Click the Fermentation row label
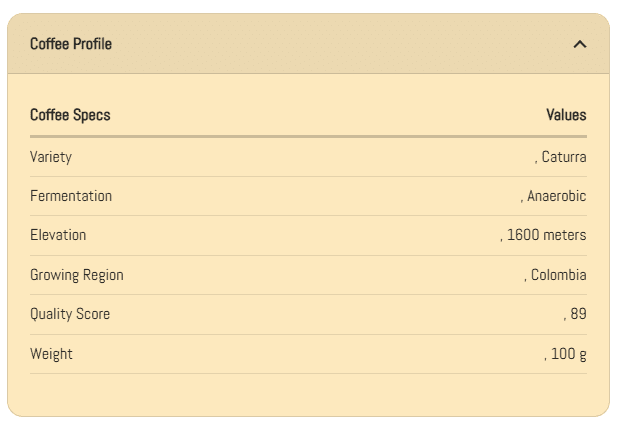Image resolution: width=623 pixels, height=431 pixels. coord(71,196)
